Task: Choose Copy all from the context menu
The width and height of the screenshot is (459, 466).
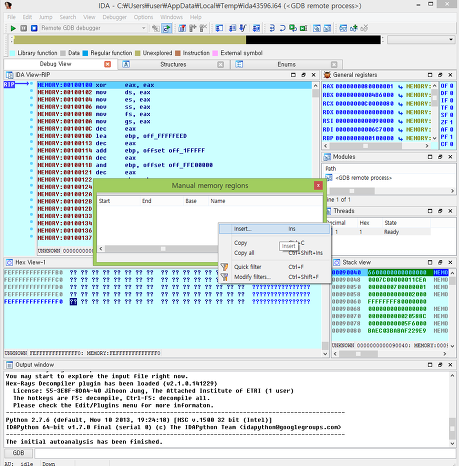Action: coord(274,253)
